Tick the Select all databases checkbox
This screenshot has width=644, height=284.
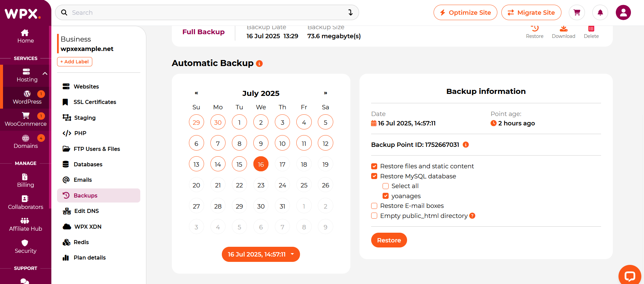tap(386, 186)
